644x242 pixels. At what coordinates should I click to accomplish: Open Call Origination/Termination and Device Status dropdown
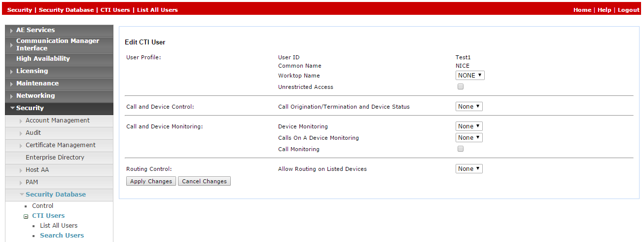click(x=469, y=107)
